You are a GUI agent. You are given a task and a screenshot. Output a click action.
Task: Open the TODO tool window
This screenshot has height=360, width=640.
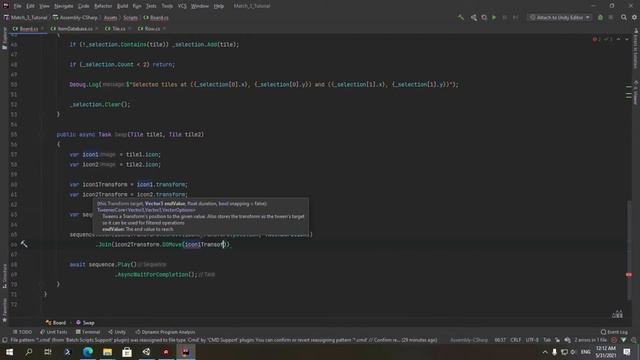point(22,332)
